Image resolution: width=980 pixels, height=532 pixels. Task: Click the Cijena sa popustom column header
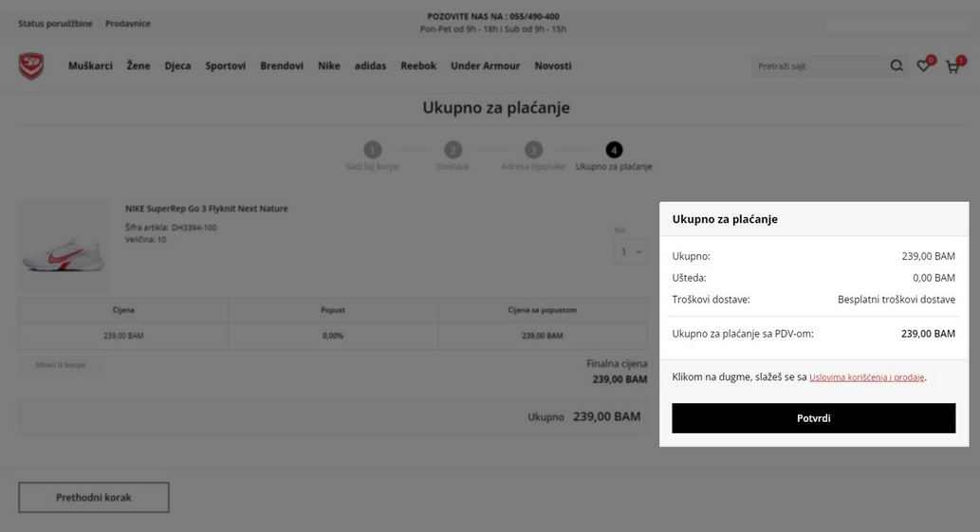tap(543, 310)
